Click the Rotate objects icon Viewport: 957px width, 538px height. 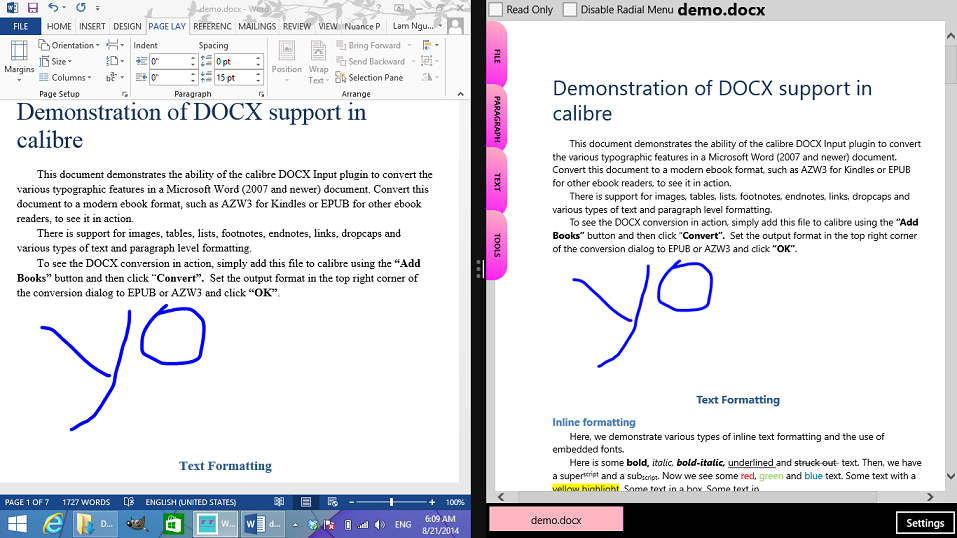[x=430, y=78]
